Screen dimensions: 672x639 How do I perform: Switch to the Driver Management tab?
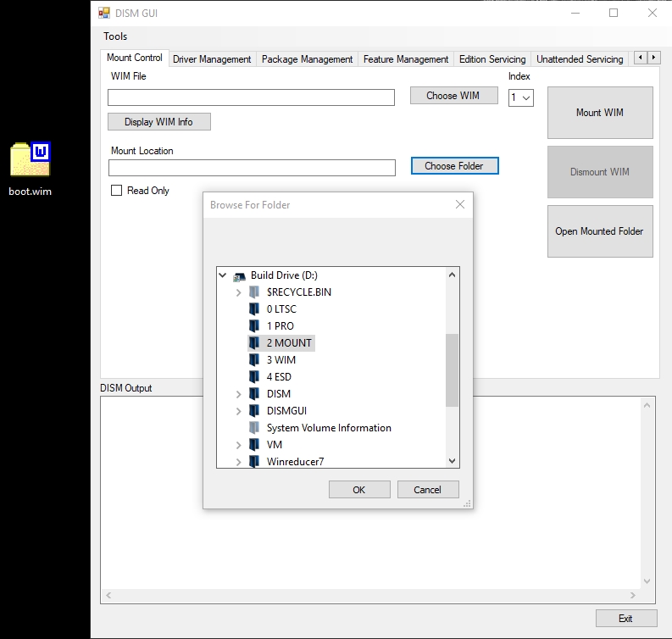(212, 59)
